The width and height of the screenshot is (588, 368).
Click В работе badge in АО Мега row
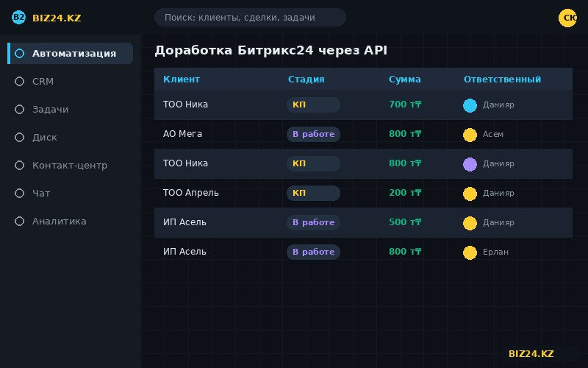(x=314, y=134)
